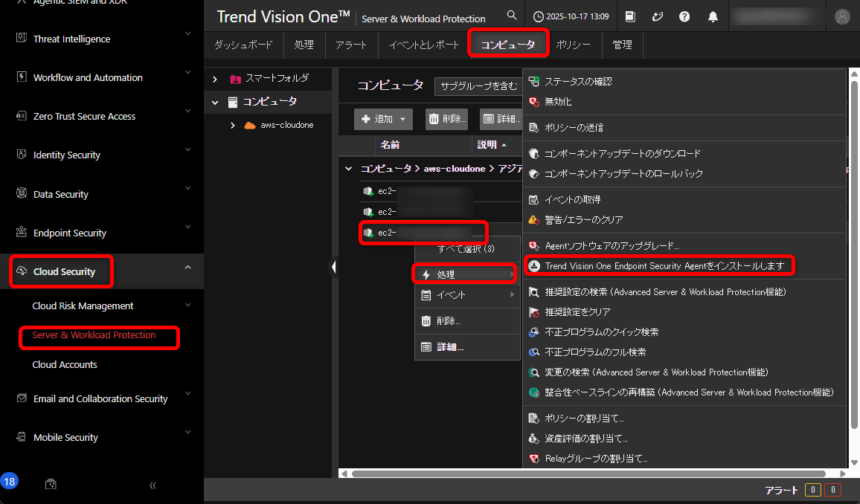Screen dimensions: 860x504
Task: Click the Relayグループの割り当て icon
Action: pos(533,459)
